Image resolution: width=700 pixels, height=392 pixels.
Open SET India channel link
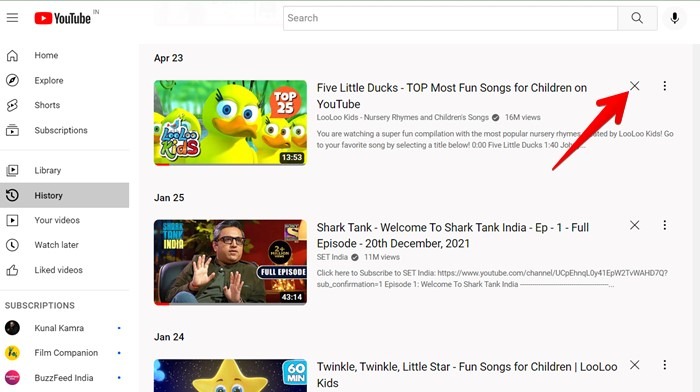pos(332,257)
